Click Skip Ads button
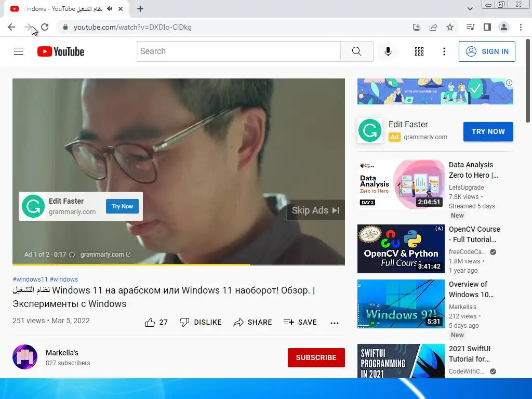This screenshot has height=399, width=532. pos(315,210)
